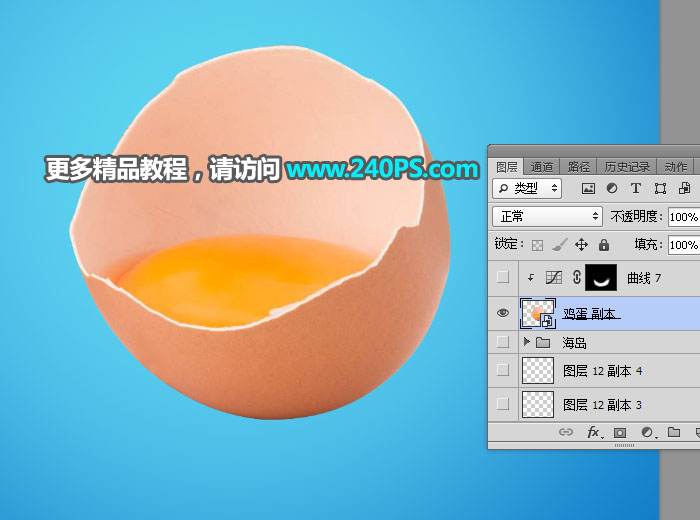Switch to the 路径 tab
Viewport: 700px width, 520px height.
[x=579, y=167]
